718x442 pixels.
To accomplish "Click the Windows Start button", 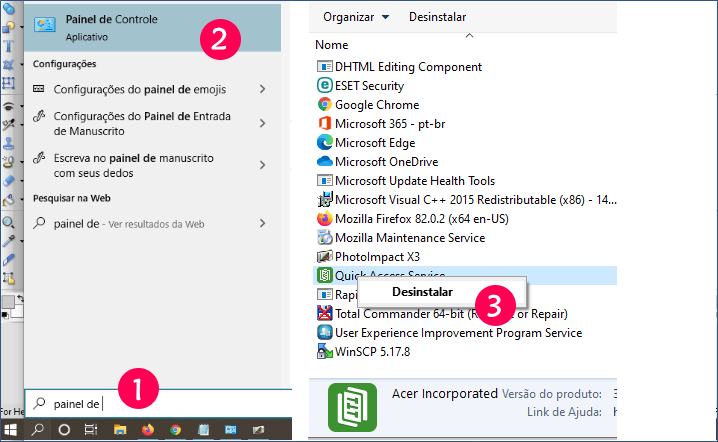I will pyautogui.click(x=10, y=430).
